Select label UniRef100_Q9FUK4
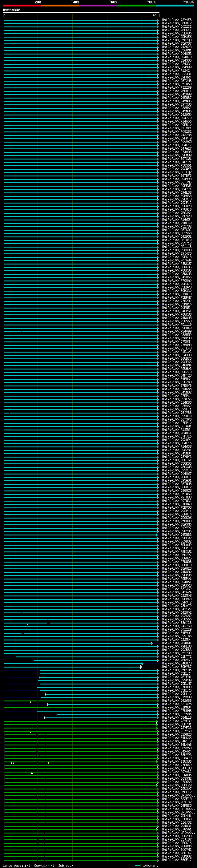 pyautogui.click(x=177, y=78)
